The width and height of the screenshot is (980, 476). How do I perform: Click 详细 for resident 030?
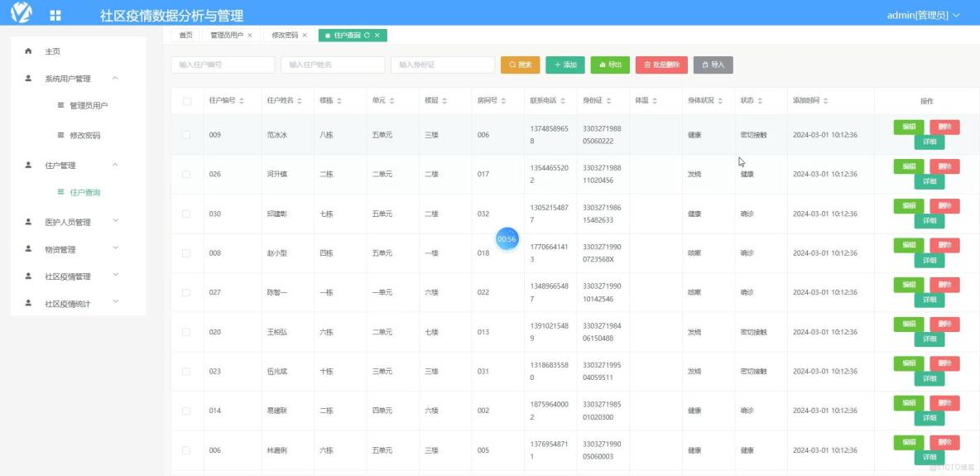(930, 221)
